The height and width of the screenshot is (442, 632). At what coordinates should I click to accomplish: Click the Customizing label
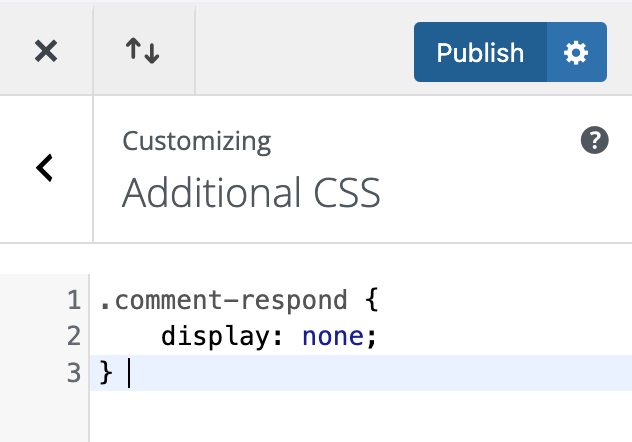(197, 141)
